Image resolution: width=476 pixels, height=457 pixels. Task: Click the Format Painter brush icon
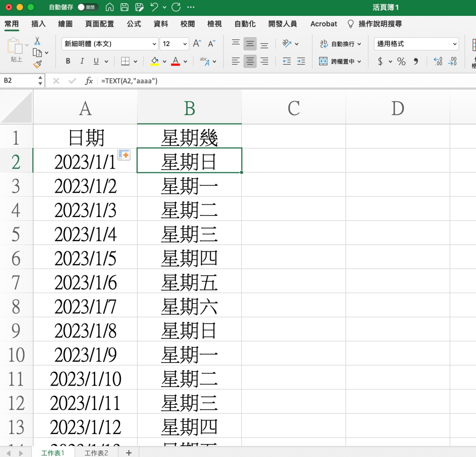38,64
